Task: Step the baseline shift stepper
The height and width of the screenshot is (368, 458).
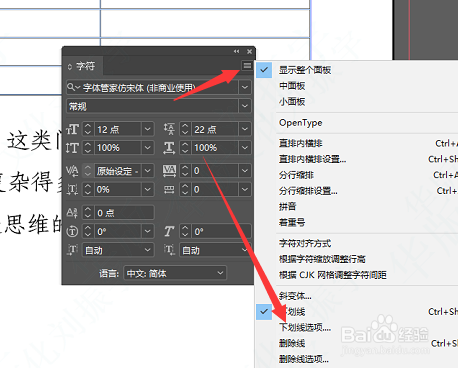Action: click(88, 213)
